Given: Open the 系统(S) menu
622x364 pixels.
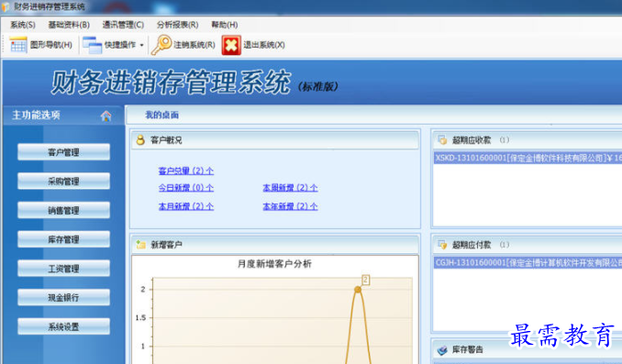Looking at the screenshot, I should click(23, 25).
